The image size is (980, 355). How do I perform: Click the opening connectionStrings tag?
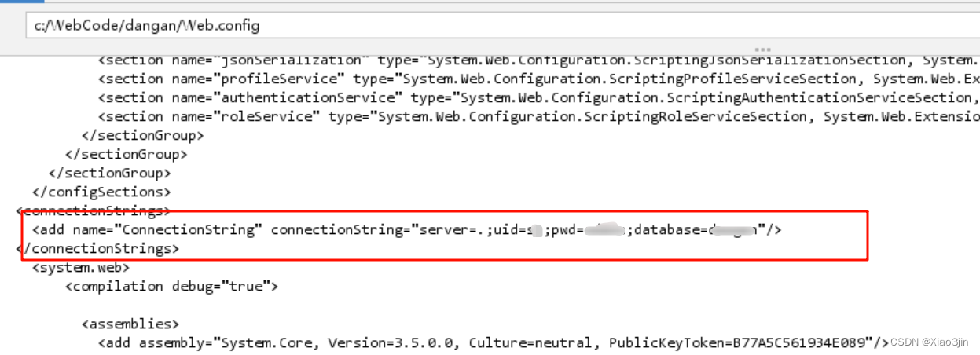coord(93,210)
